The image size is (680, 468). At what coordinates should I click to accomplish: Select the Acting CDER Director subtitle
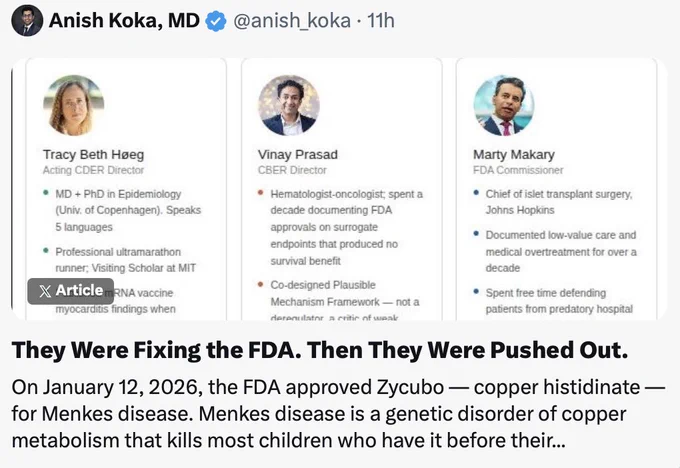[93, 170]
